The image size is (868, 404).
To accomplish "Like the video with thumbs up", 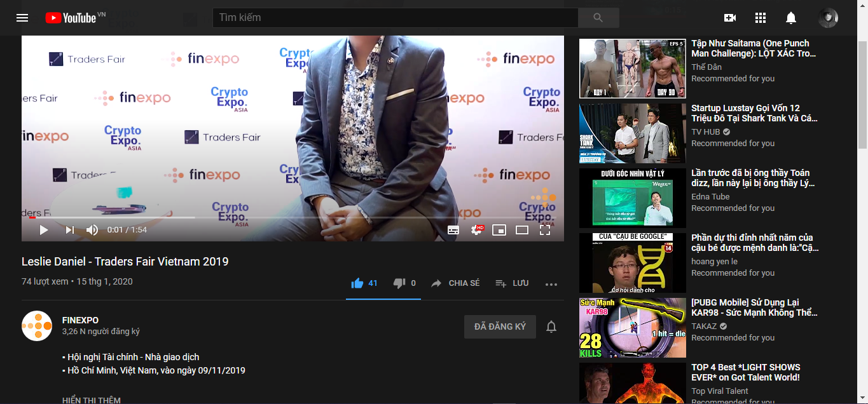I will (364, 283).
